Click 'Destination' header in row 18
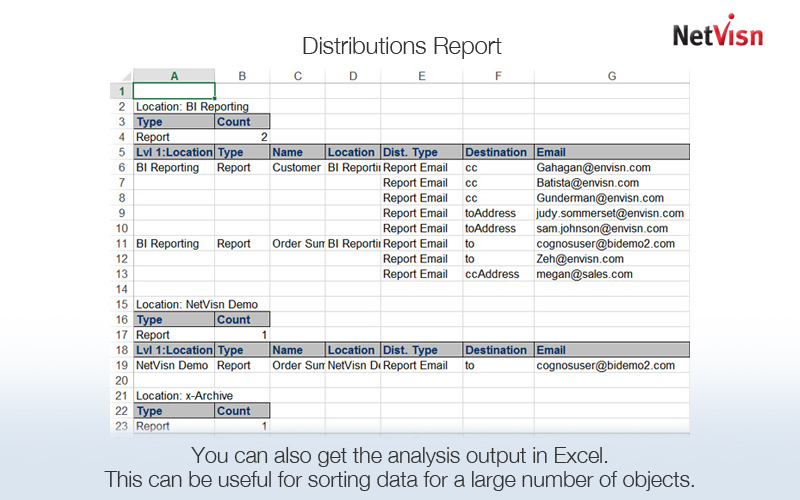 click(x=498, y=350)
